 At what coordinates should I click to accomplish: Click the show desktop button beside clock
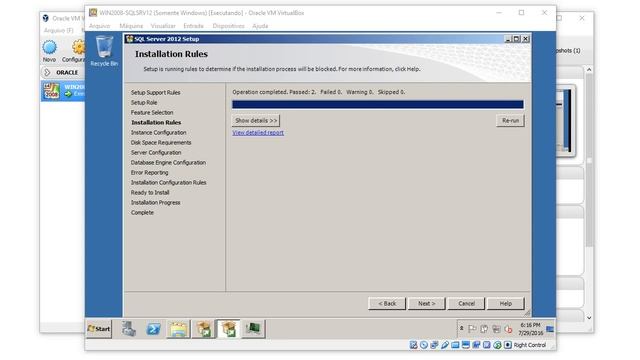[550, 329]
